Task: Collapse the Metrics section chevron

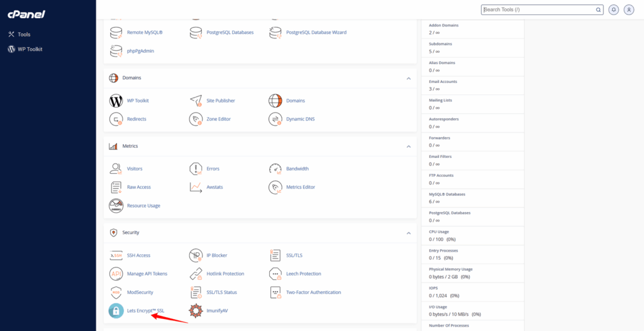Action: click(x=408, y=147)
